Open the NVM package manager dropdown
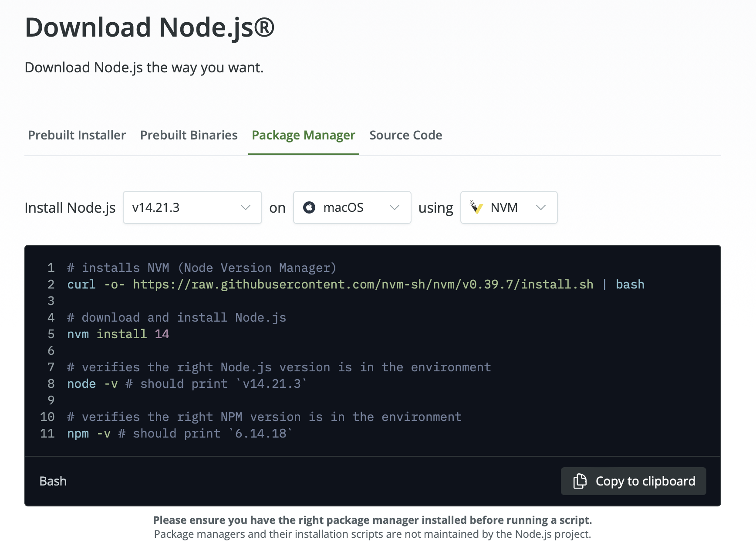756x550 pixels. pos(509,207)
